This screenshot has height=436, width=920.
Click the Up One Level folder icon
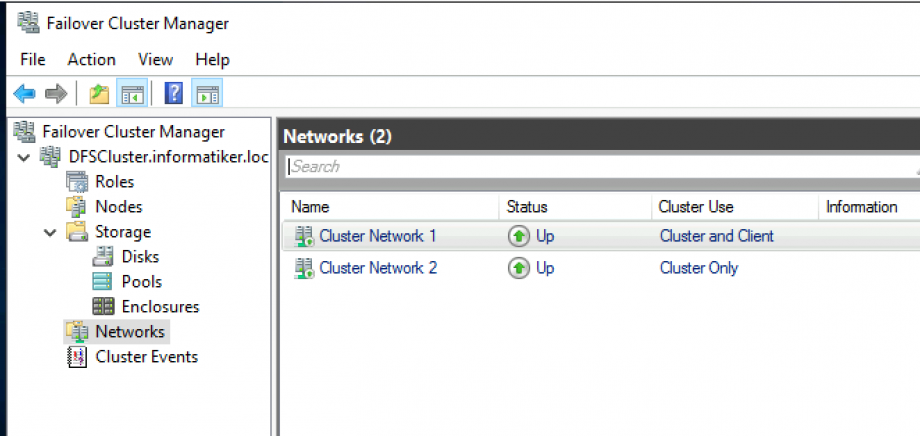coord(99,94)
